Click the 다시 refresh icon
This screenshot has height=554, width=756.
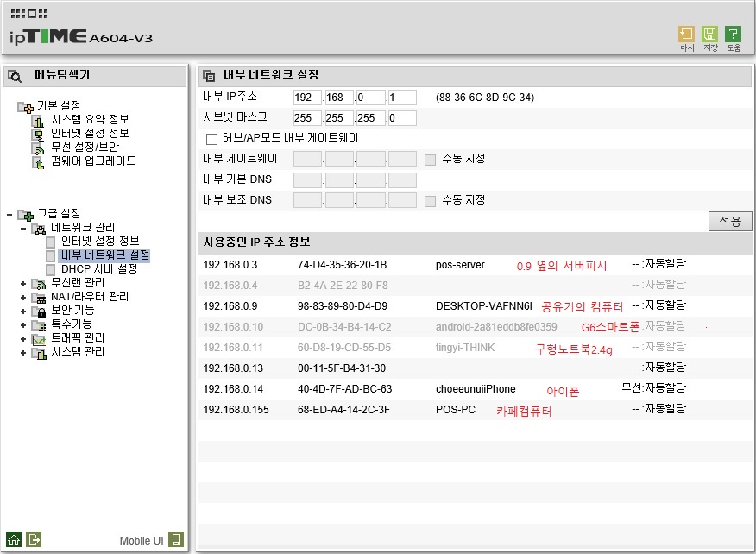click(686, 35)
